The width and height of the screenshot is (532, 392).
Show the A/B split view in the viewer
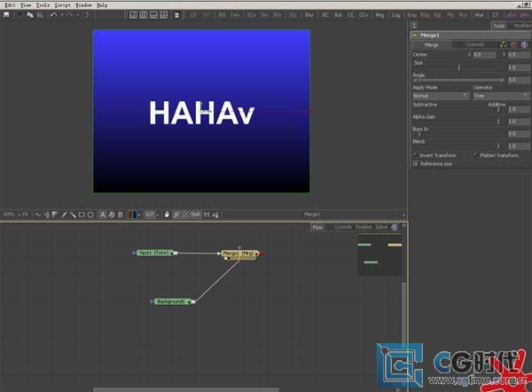pos(112,215)
